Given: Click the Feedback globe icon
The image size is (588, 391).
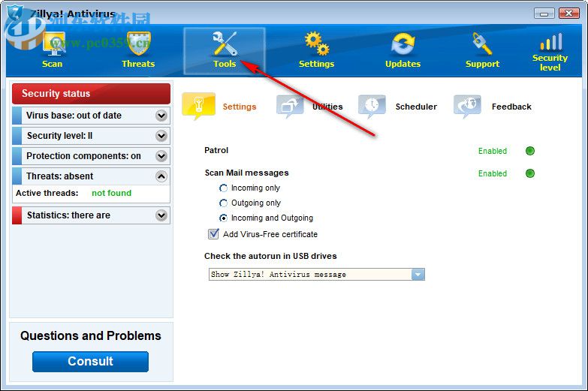Looking at the screenshot, I should (467, 107).
